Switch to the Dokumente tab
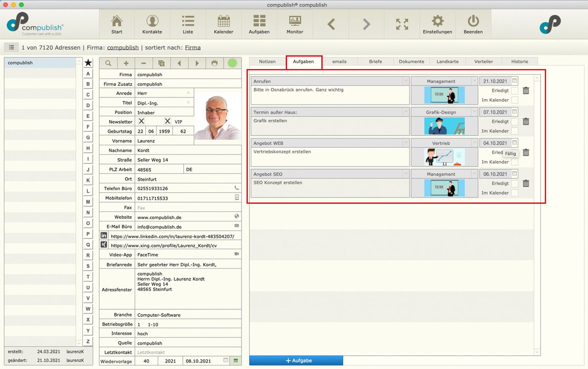Viewport: 588px width, 369px height. [x=412, y=61]
